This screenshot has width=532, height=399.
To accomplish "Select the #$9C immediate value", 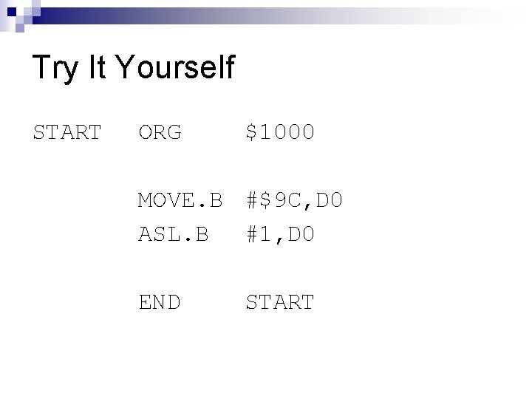I will click(x=273, y=200).
